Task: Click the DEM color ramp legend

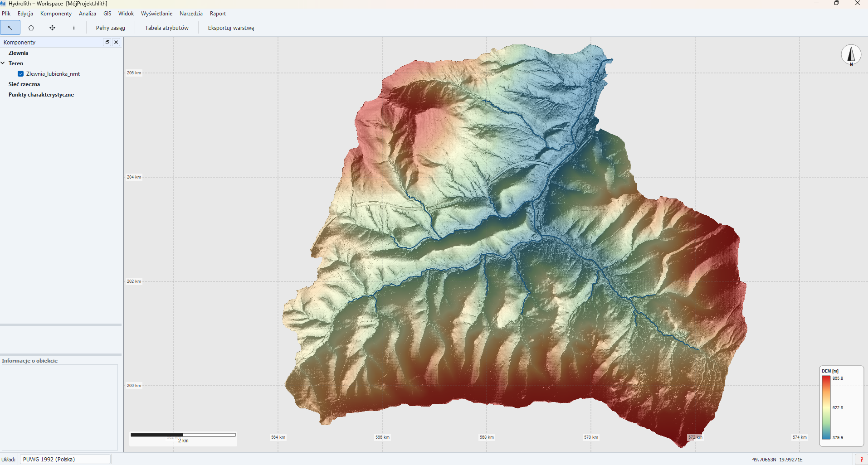Action: tap(826, 407)
